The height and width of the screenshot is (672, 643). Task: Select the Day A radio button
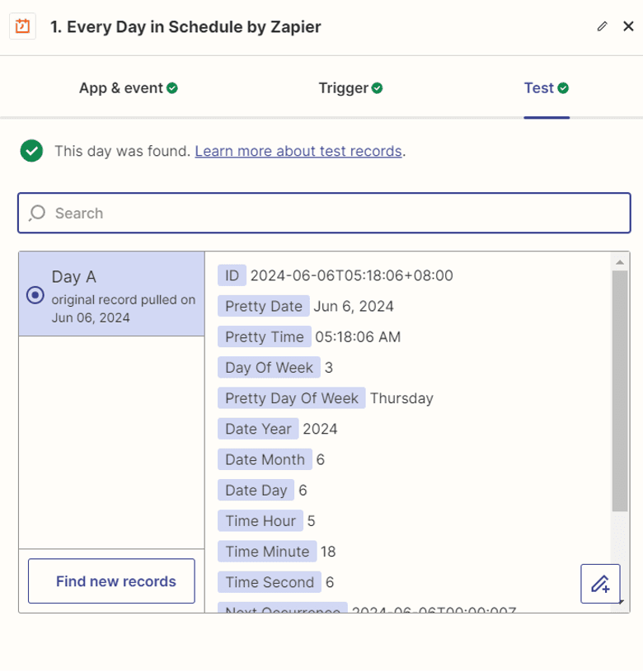[x=35, y=295]
